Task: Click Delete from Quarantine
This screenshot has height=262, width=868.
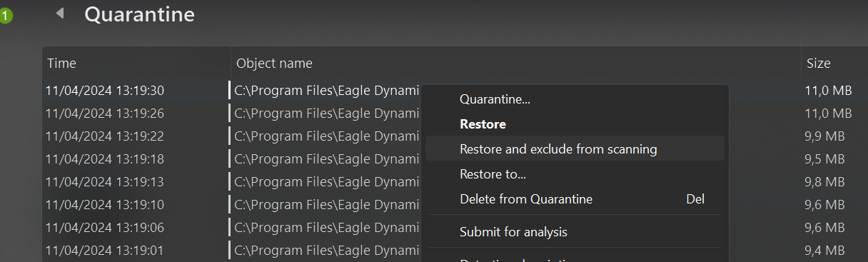Action: point(526,199)
